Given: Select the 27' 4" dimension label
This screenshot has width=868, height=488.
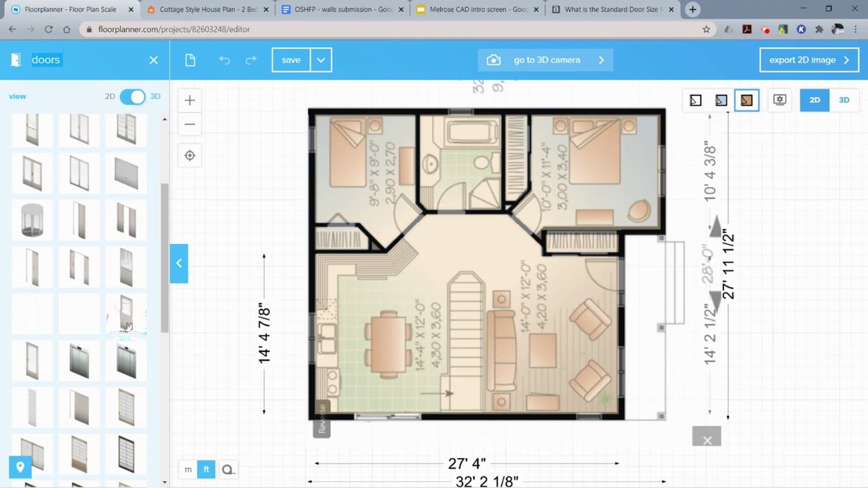Looking at the screenshot, I should pos(467,464).
